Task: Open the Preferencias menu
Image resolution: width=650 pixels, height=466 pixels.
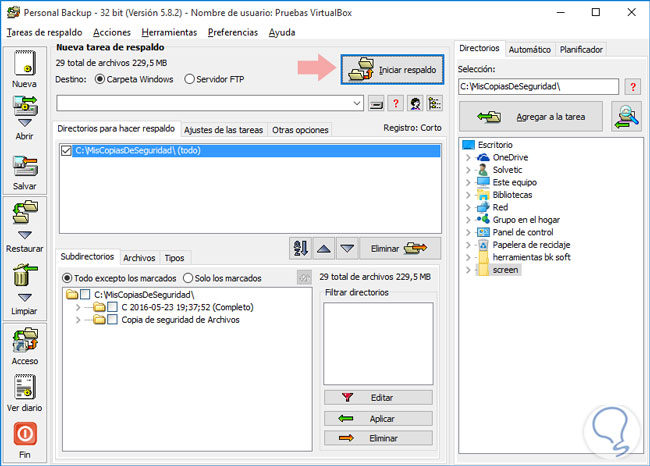Action: [233, 32]
